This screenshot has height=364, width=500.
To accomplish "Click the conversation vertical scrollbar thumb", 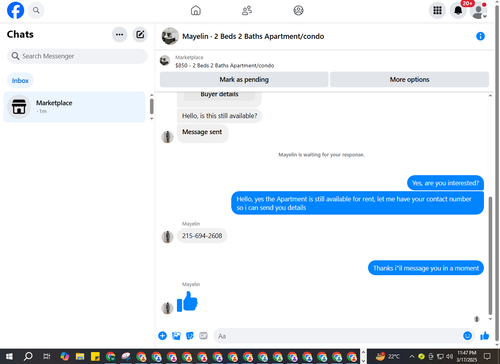I will [x=490, y=256].
